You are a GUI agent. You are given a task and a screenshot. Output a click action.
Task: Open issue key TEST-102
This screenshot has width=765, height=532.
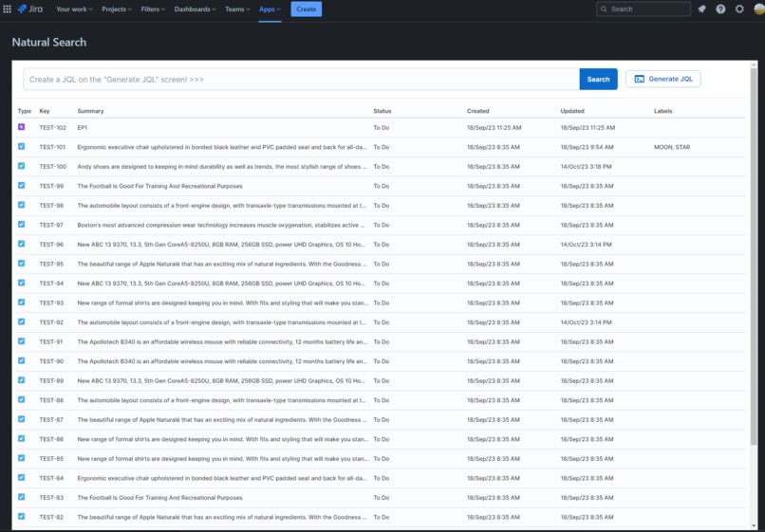[x=53, y=127]
